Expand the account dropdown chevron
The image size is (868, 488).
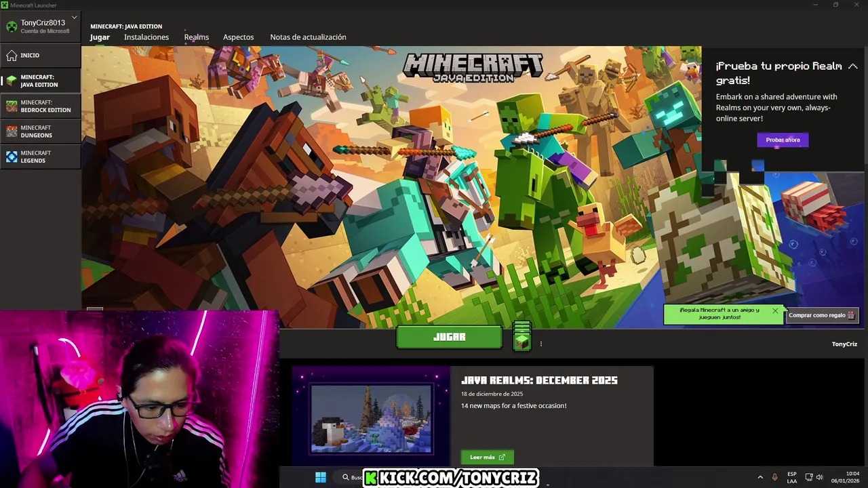pyautogui.click(x=74, y=18)
